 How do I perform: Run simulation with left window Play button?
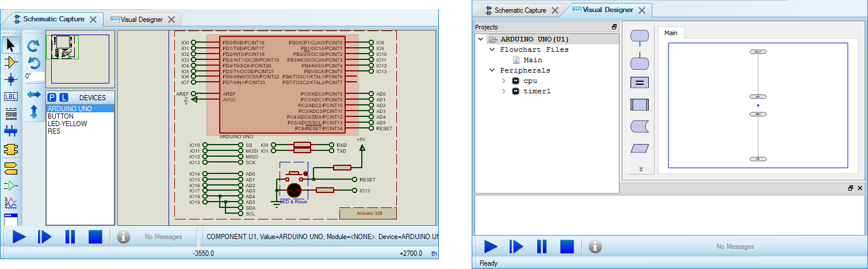point(19,237)
